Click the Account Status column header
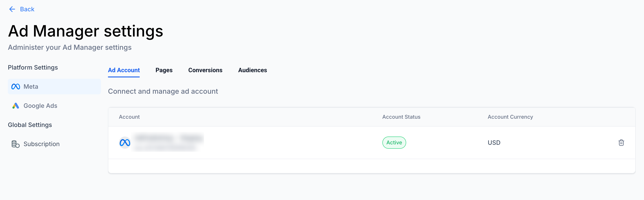Screen dimensions: 644x200 [401, 117]
